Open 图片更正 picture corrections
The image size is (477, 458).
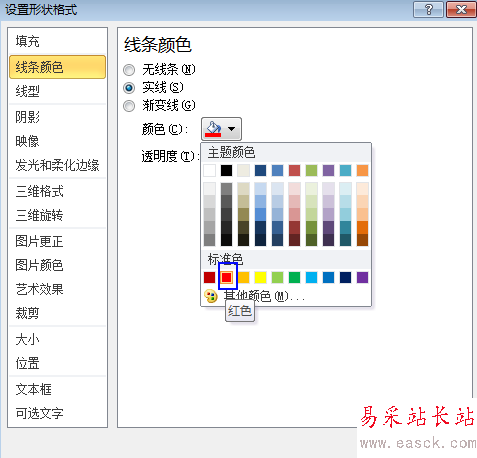click(57, 241)
